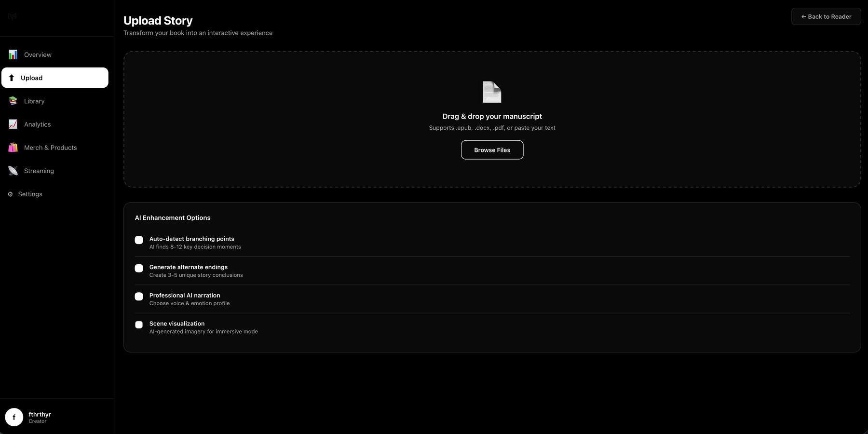Click the Upload arrow icon in sidebar
Image resolution: width=868 pixels, height=434 pixels.
(12, 78)
